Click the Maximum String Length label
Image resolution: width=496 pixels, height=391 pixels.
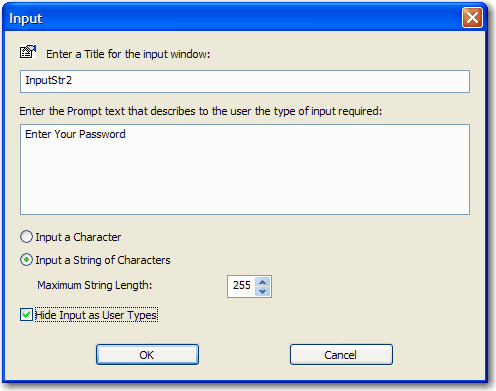(x=95, y=285)
